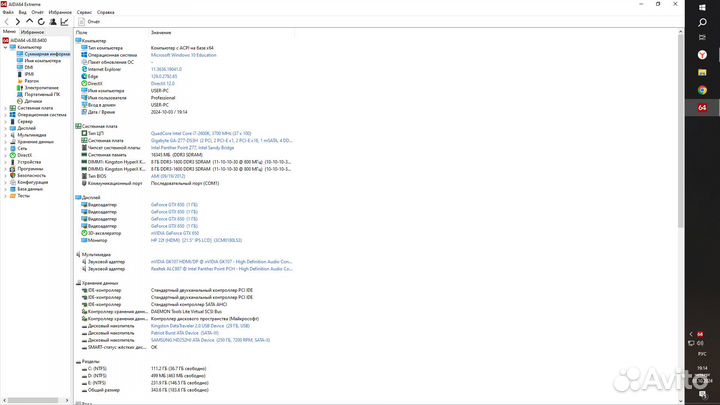Select the IPMI tree item
The height and width of the screenshot is (405, 720).
coord(29,74)
